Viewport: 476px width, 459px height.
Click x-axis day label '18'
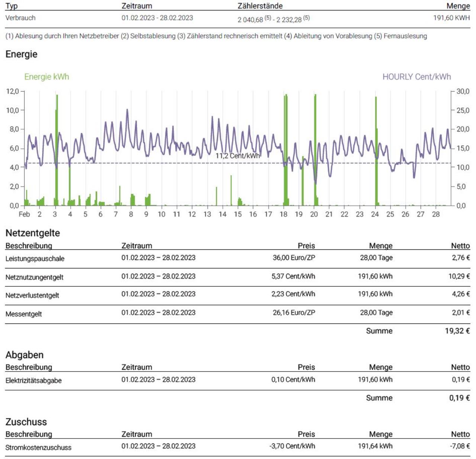(283, 214)
